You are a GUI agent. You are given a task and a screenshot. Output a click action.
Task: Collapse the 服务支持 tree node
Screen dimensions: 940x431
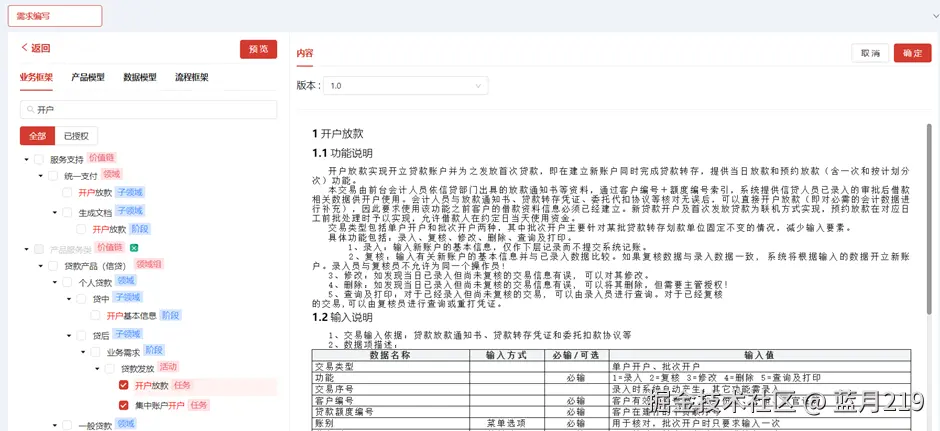[26, 159]
